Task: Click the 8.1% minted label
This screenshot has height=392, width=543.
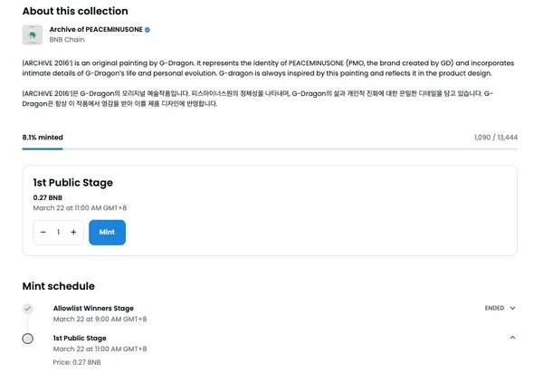Action: click(x=43, y=138)
